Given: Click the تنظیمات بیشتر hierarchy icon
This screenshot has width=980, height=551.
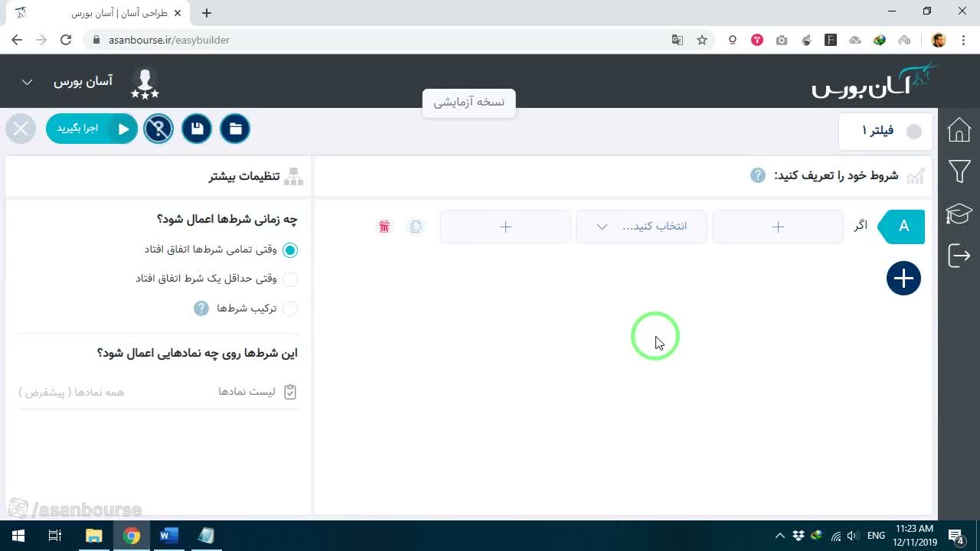Looking at the screenshot, I should point(294,176).
